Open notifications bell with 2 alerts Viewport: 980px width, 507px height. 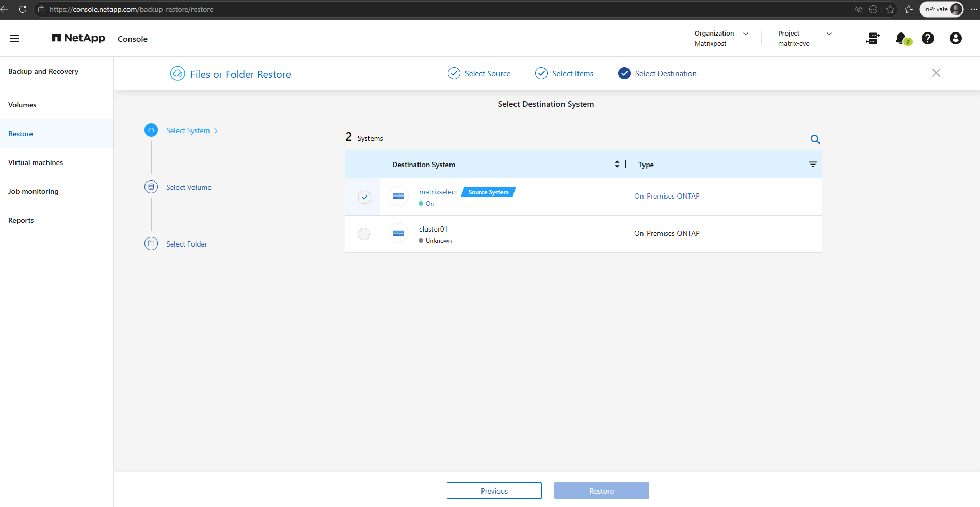tap(903, 39)
